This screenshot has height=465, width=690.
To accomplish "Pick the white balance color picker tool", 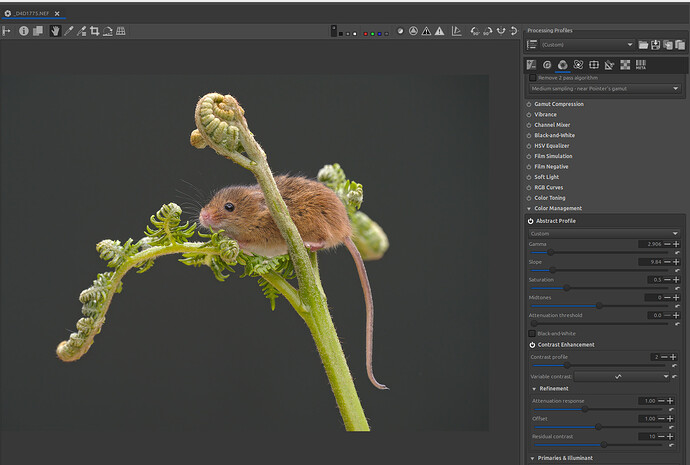I will coord(68,31).
